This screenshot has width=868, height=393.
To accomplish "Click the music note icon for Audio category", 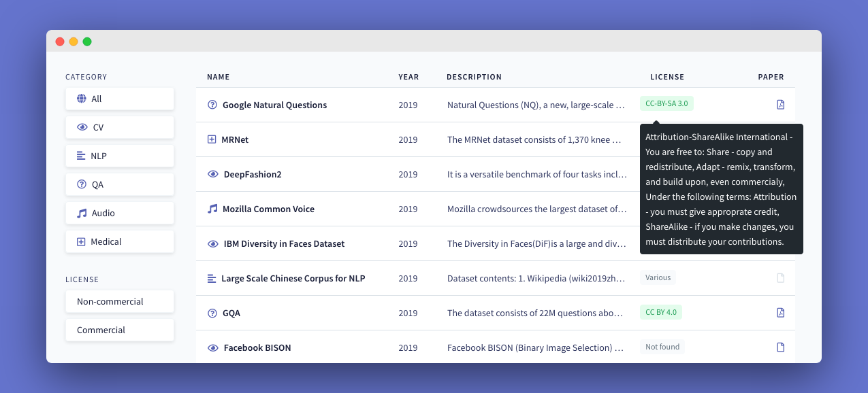I will tap(81, 213).
